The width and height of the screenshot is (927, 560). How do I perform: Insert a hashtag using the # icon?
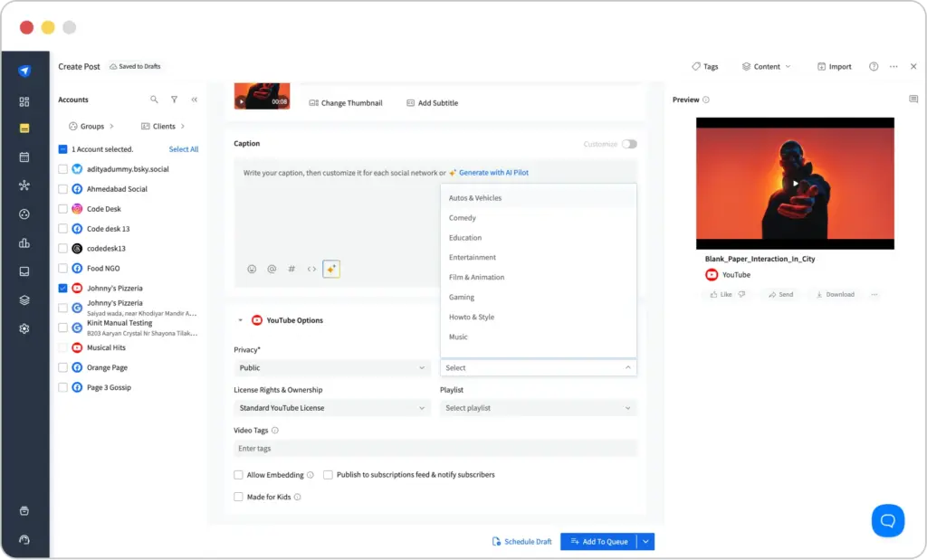tap(291, 269)
